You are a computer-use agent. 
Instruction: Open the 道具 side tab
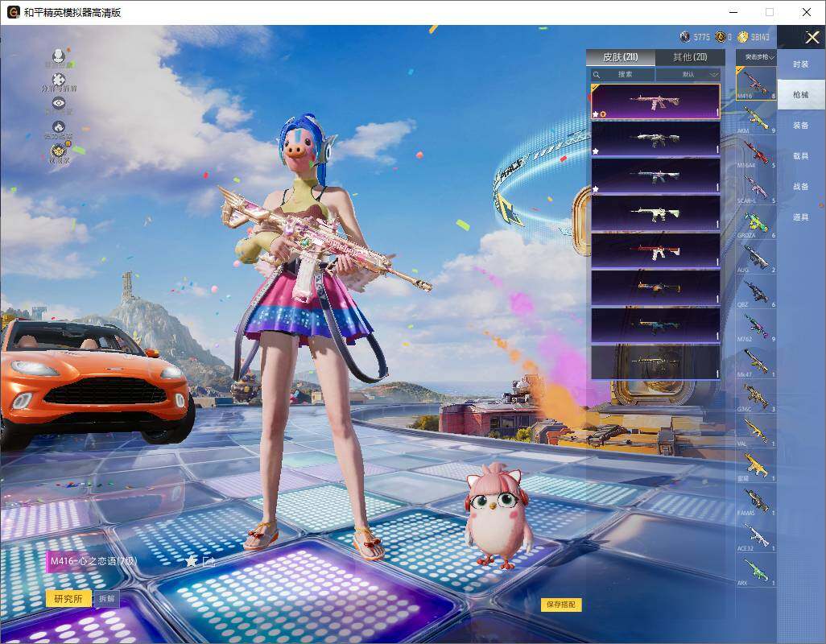[801, 217]
